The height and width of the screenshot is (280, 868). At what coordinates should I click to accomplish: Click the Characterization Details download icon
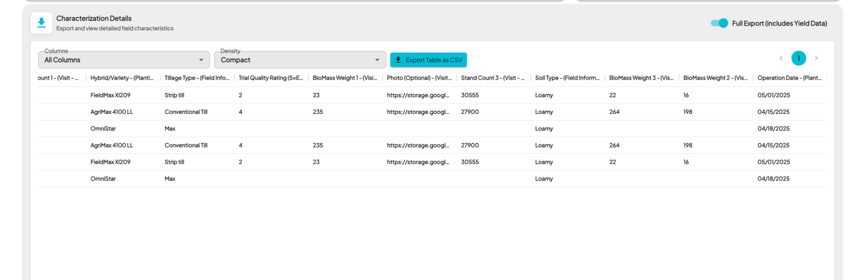point(41,23)
